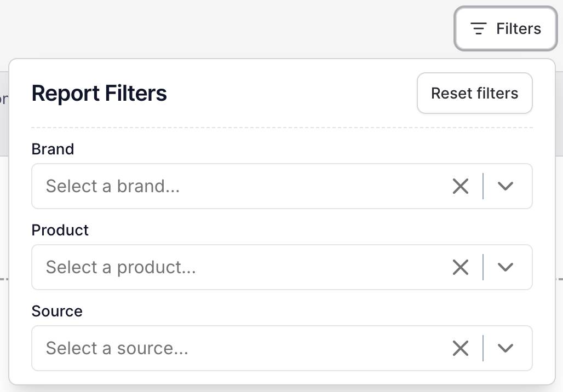Click the dashed divider under Report Filters
563x392 pixels.
click(x=282, y=127)
